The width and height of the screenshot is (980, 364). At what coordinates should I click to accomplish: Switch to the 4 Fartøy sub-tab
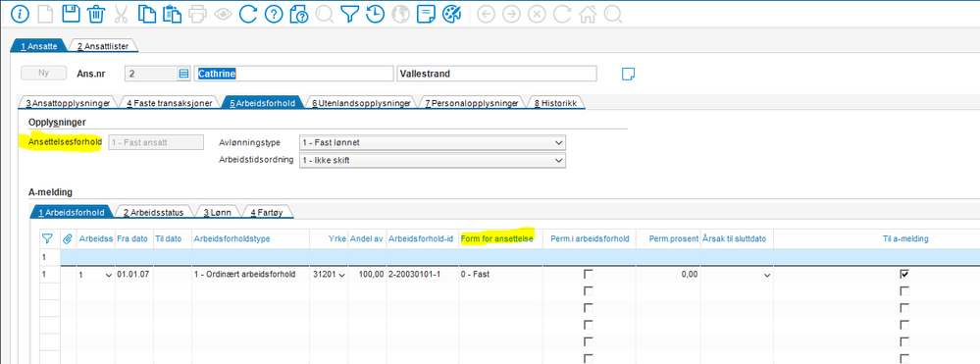tap(267, 212)
